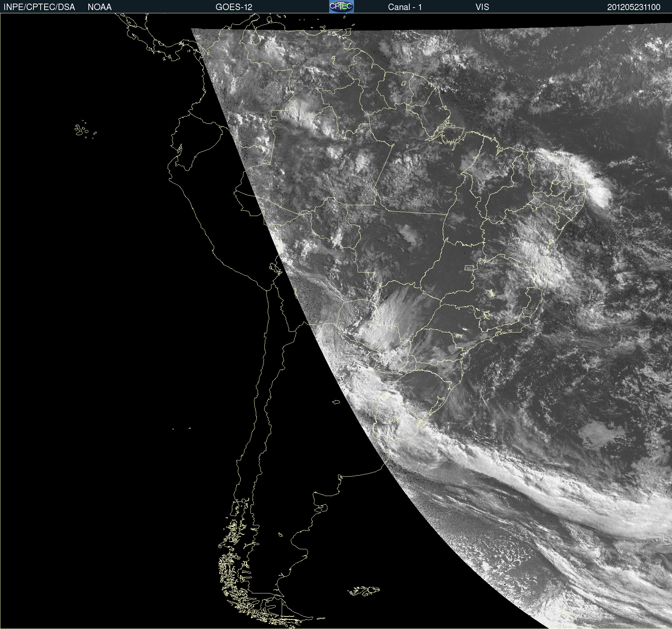Select the 201205231100 timestamp
The image size is (672, 629).
(x=634, y=7)
